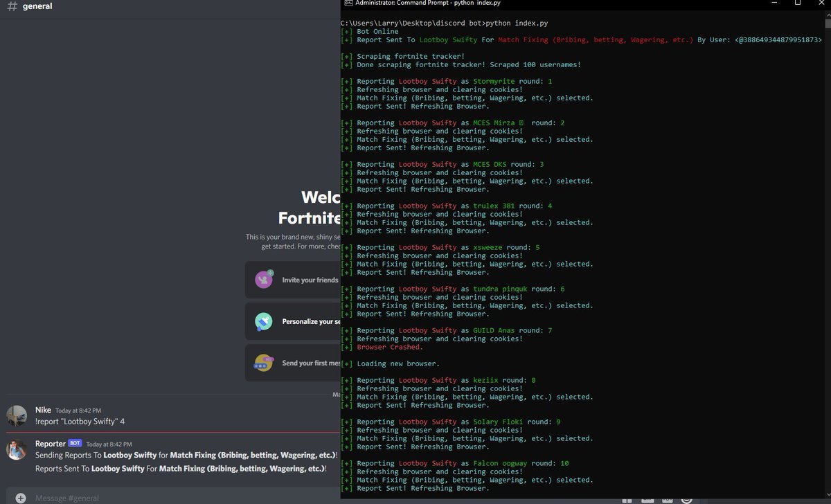Click the 'Loading new browser.' line
The width and height of the screenshot is (831, 504).
coord(391,364)
